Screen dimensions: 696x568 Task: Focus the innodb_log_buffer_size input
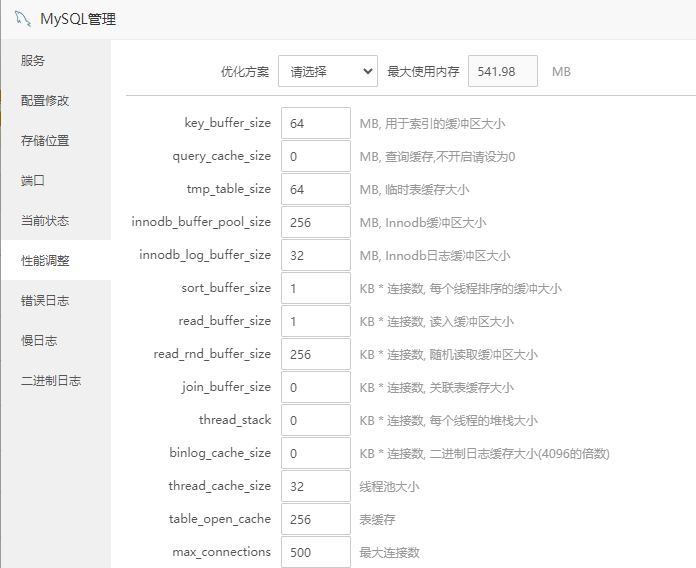click(316, 255)
